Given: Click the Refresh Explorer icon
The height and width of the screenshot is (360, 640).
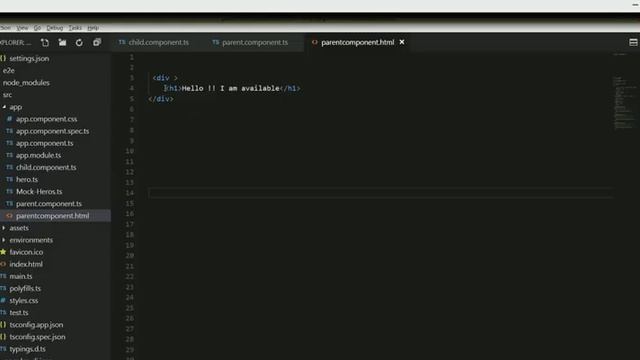Looking at the screenshot, I should [79, 42].
